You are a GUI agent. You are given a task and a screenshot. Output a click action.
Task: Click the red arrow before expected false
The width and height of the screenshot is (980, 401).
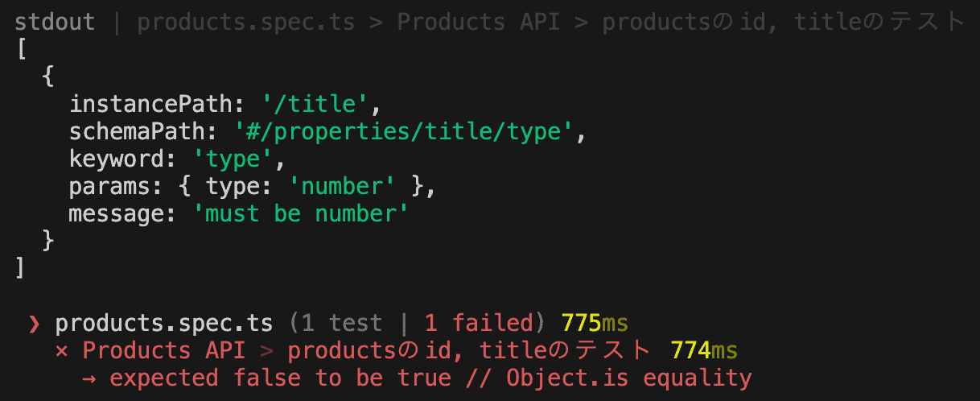[x=89, y=378]
